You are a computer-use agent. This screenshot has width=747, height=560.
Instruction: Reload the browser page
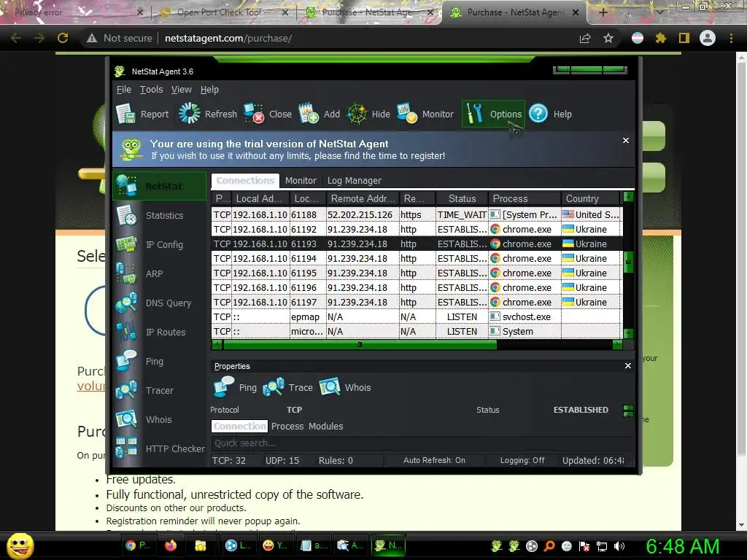click(63, 38)
